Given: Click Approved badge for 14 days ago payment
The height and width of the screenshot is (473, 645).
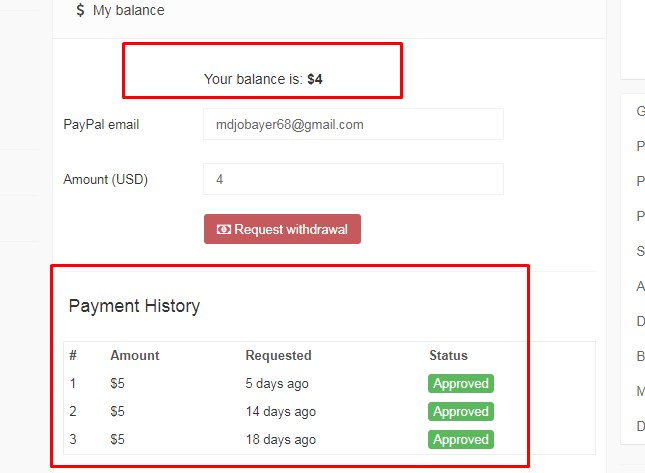Looking at the screenshot, I should coord(461,411).
